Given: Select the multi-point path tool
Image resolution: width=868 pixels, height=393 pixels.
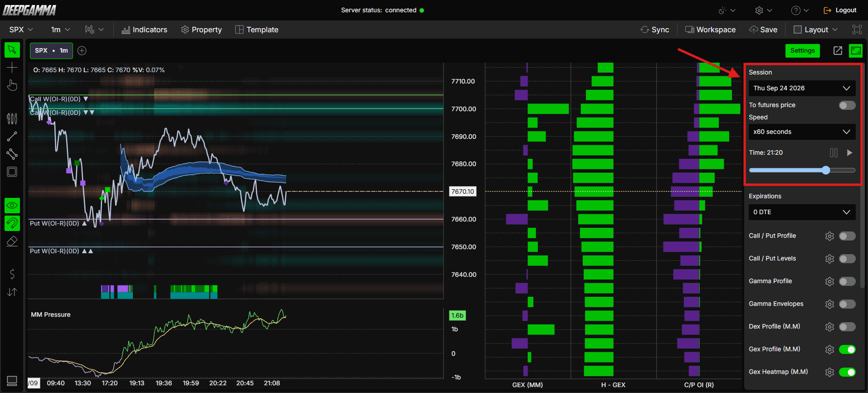Looking at the screenshot, I should [12, 154].
